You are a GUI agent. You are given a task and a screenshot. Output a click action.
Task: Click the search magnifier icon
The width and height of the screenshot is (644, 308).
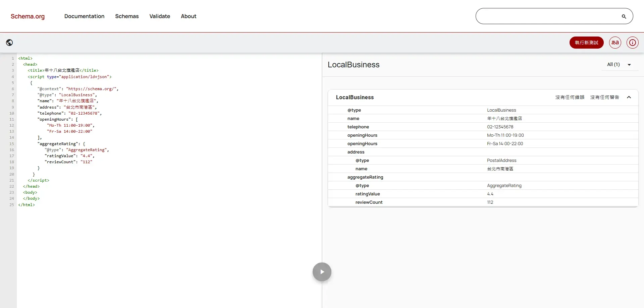[x=624, y=16]
